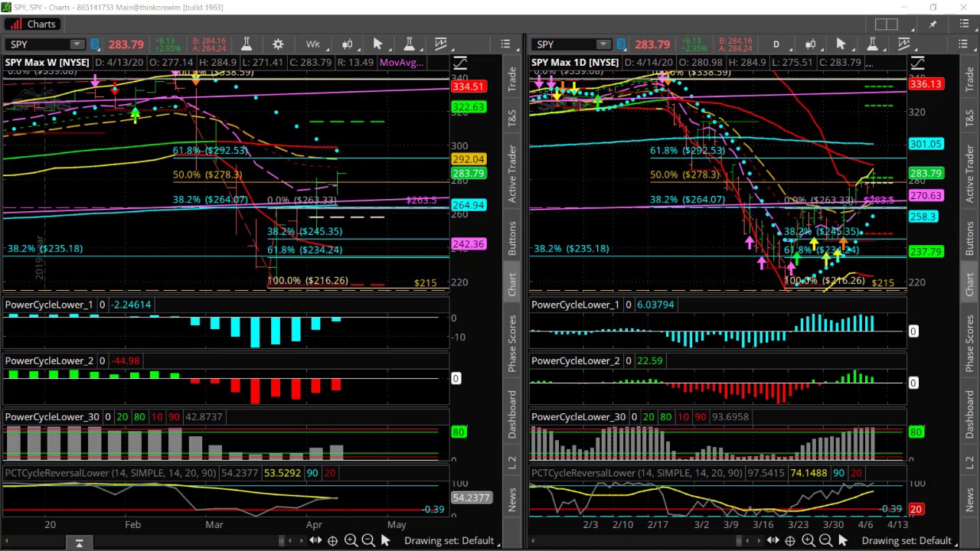
Task: Open the Trade side tab of left chart
Action: pyautogui.click(x=512, y=80)
